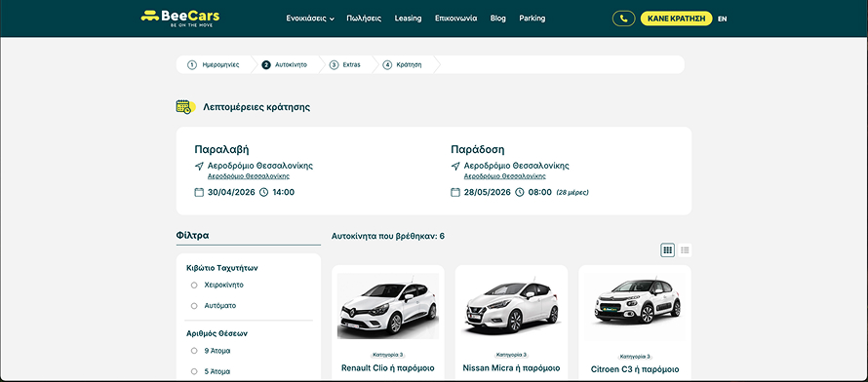Viewport: 868px width, 382px height.
Task: Open Blog menu item
Action: point(498,19)
